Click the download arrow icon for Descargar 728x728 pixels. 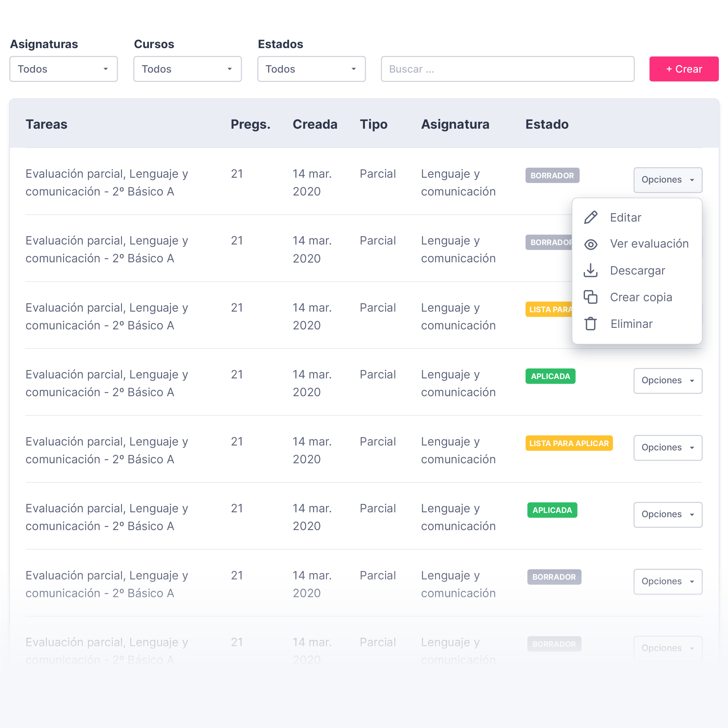pos(590,270)
